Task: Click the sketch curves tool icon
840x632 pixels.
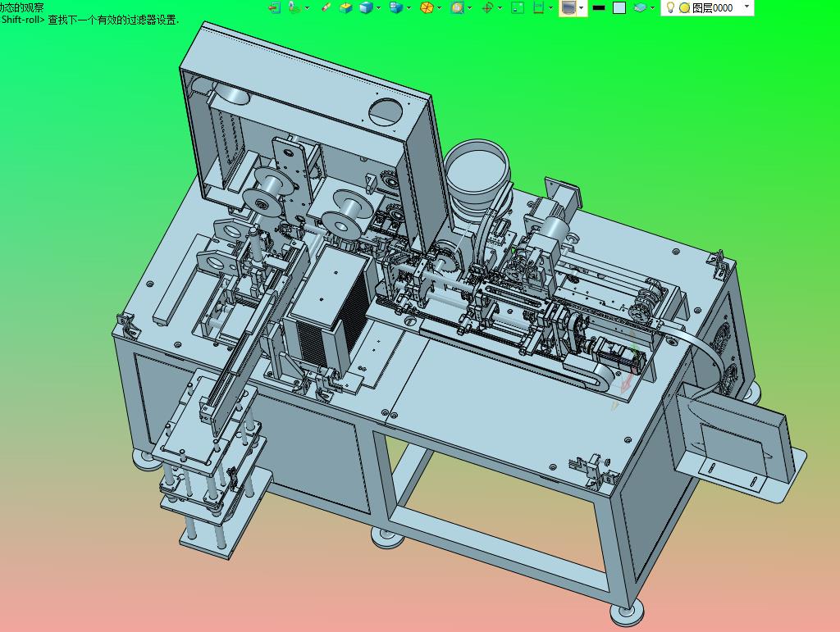Action: tap(294, 7)
